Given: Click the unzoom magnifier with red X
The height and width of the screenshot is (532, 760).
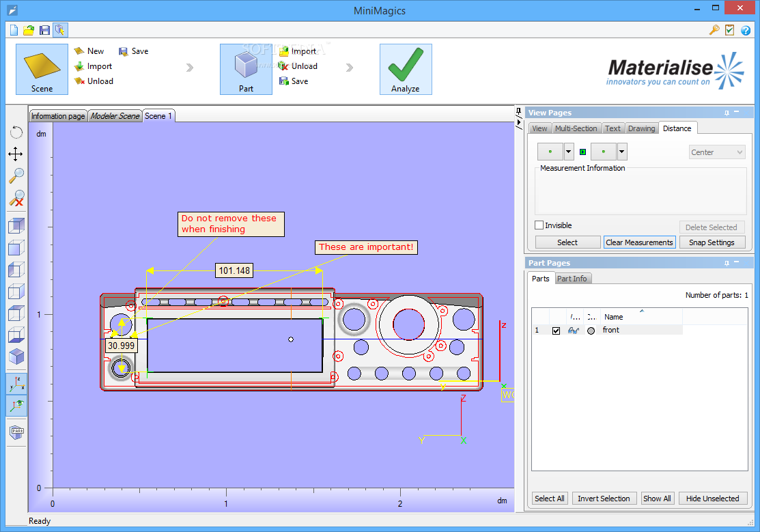Looking at the screenshot, I should [x=16, y=198].
